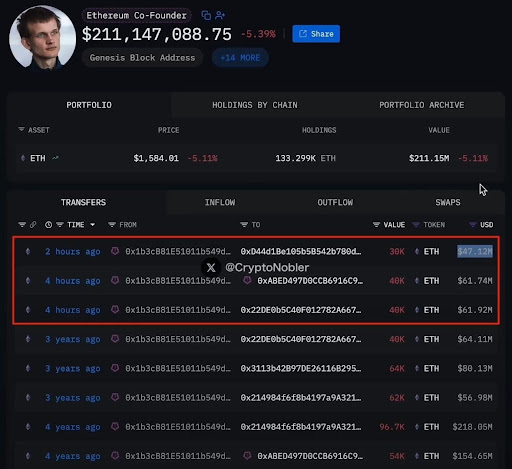
Task: Open the ETH price trend chart icon
Action: click(x=55, y=158)
